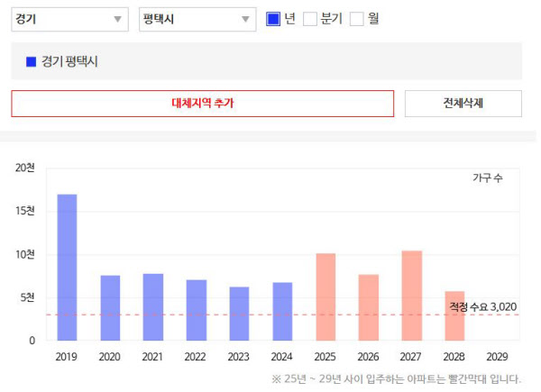Enable the 월 monthly checkbox
541x392 pixels.
point(357,20)
